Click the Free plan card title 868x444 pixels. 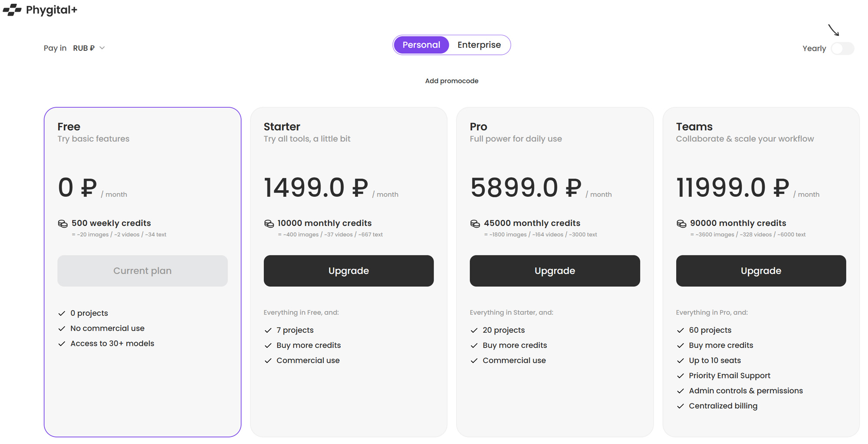coord(69,126)
